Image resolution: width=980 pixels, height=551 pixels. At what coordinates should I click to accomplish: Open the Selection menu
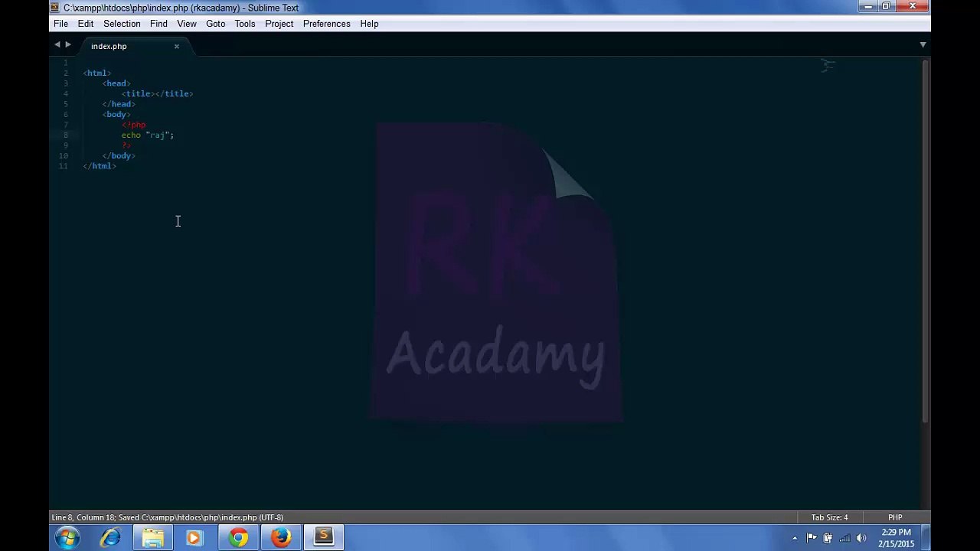coord(122,24)
